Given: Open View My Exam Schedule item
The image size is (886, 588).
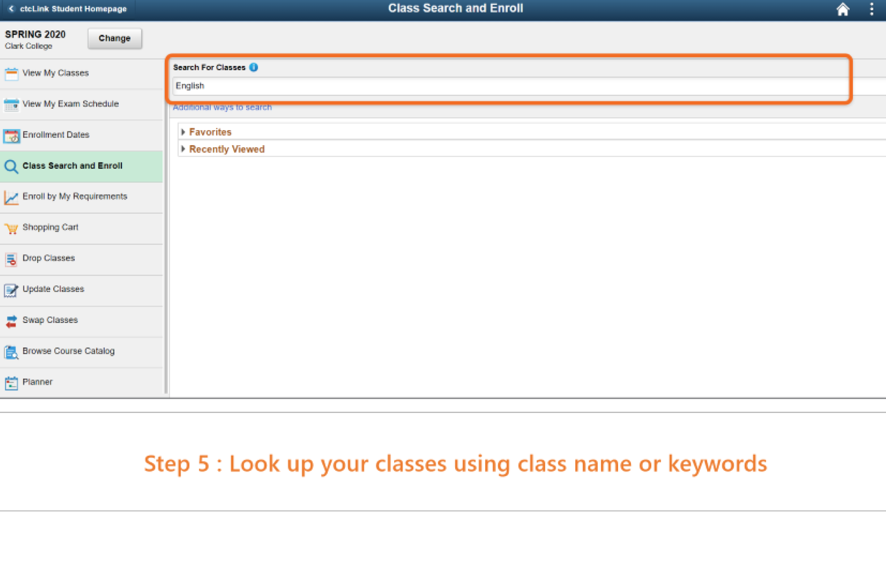Looking at the screenshot, I should (x=70, y=104).
